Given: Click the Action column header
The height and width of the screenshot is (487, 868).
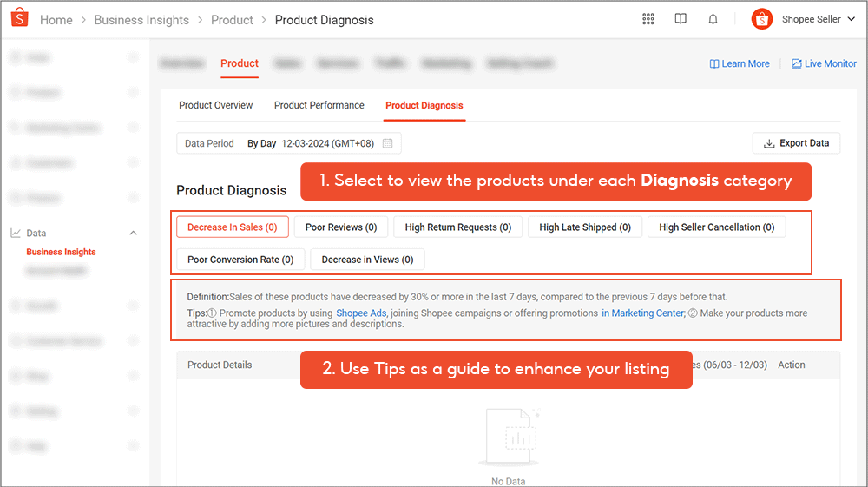Looking at the screenshot, I should coord(791,365).
